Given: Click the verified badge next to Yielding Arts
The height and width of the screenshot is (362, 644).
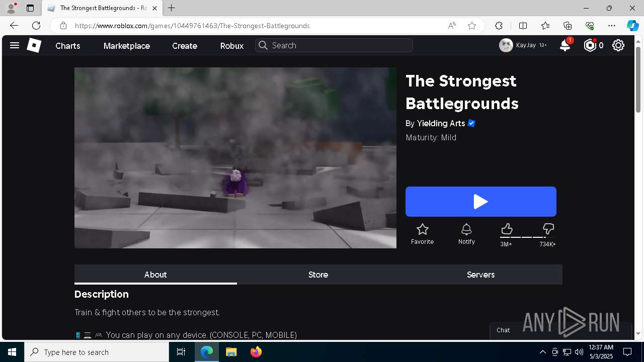Looking at the screenshot, I should (471, 123).
